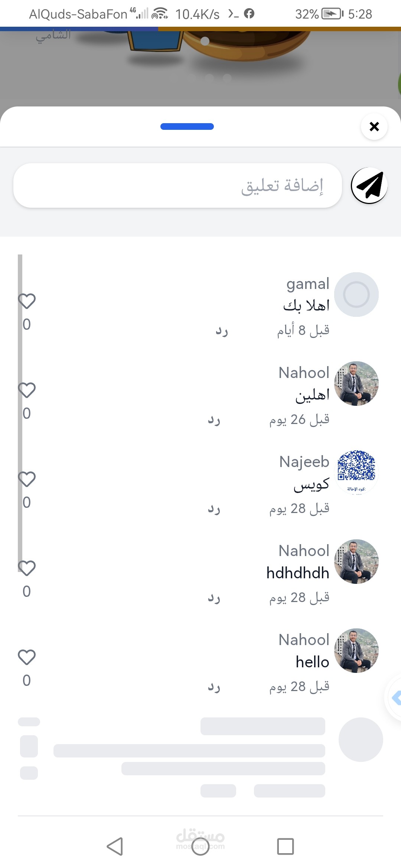Toggle heart on Nahool's 'اهلين' comment

click(x=27, y=390)
